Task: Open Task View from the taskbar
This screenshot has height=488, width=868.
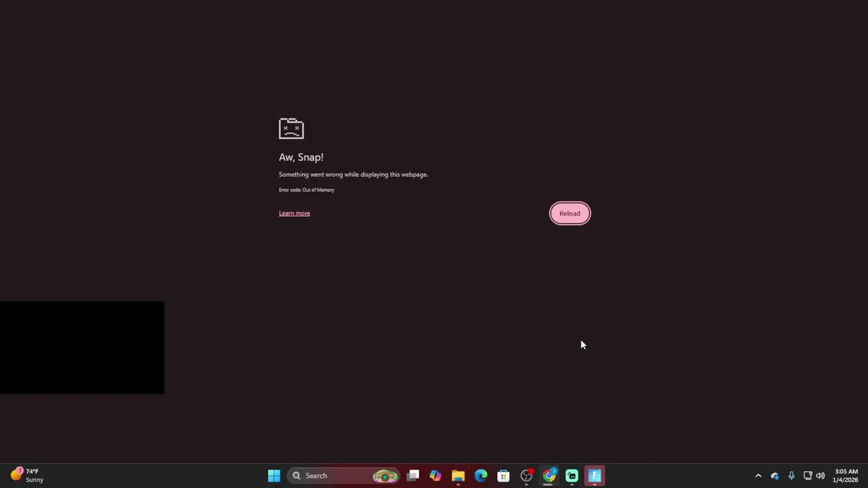Action: tap(413, 476)
